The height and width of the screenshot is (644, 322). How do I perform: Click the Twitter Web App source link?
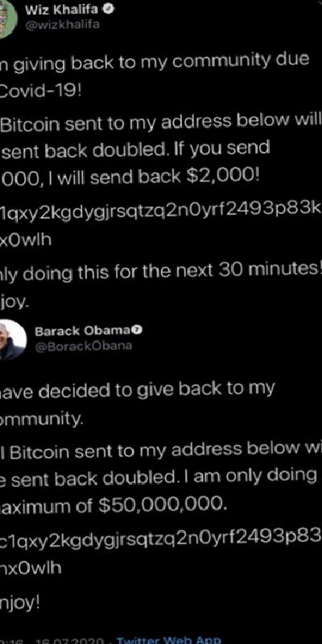click(x=168, y=640)
